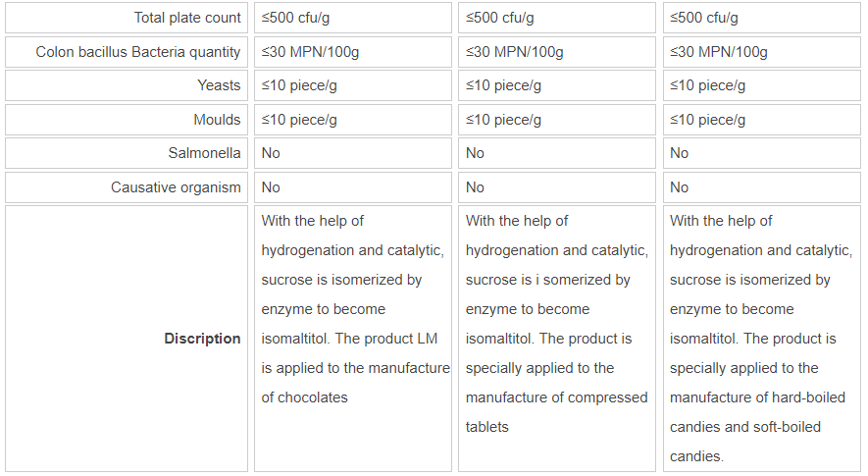Click the 'Yeasts' row label
868x476 pixels.
[219, 85]
